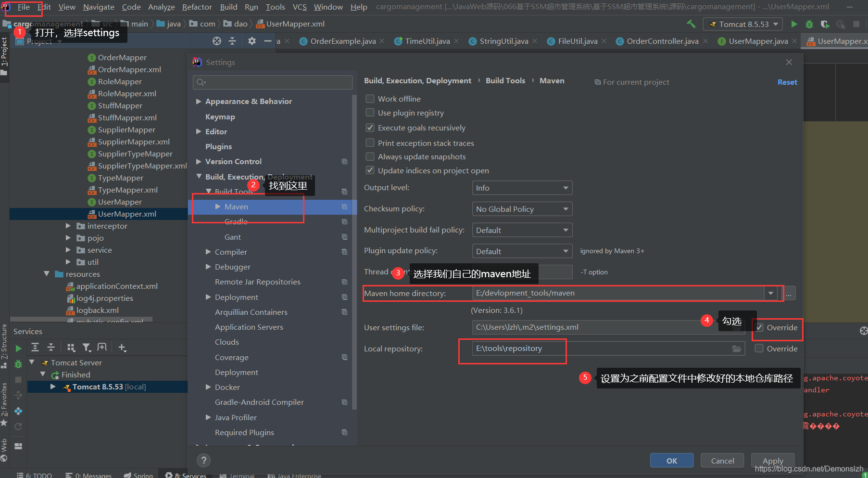Click the Build project hammer icon
The height and width of the screenshot is (478, 868).
point(691,24)
